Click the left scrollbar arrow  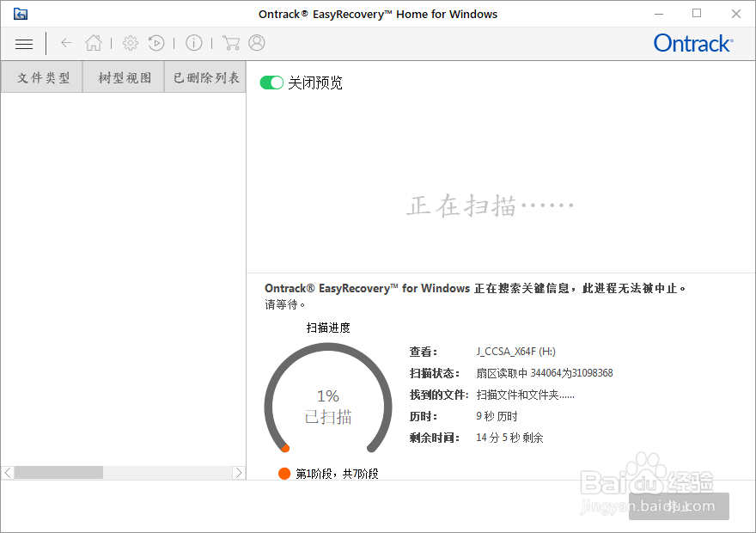point(8,473)
